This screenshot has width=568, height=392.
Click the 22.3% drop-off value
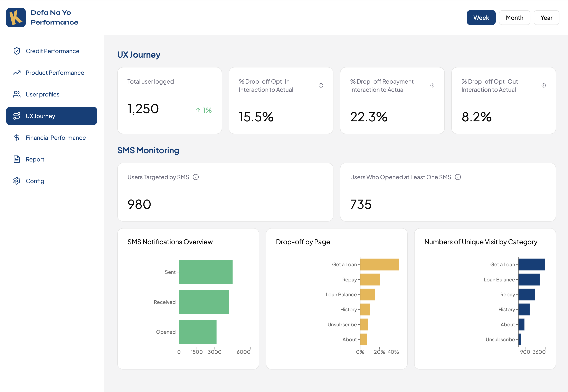[369, 117]
